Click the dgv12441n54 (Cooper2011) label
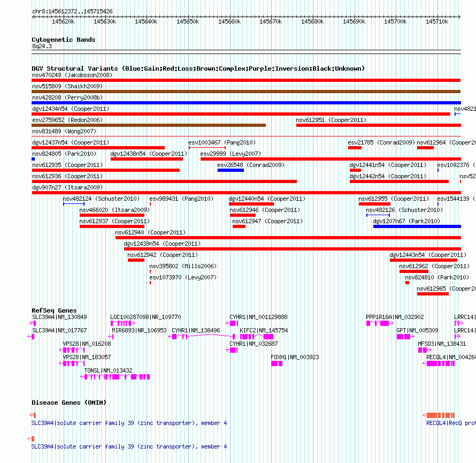The width and height of the screenshot is (476, 463). click(388, 165)
